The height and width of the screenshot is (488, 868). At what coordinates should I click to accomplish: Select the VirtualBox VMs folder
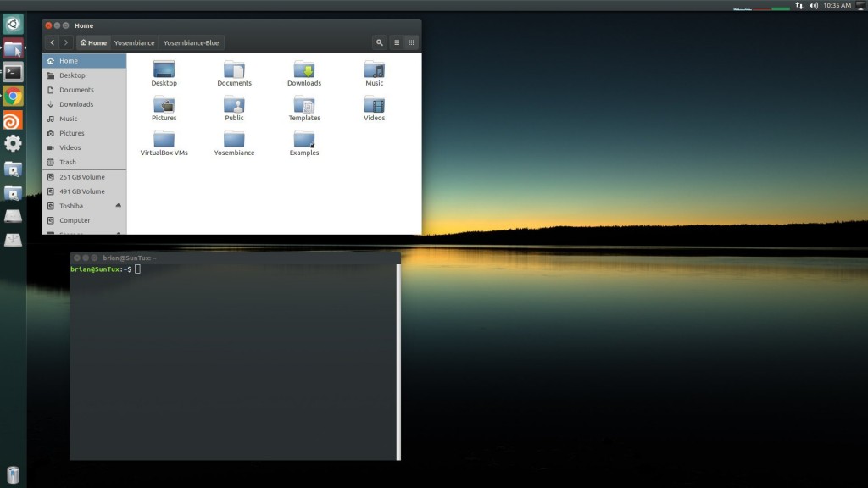tap(164, 142)
